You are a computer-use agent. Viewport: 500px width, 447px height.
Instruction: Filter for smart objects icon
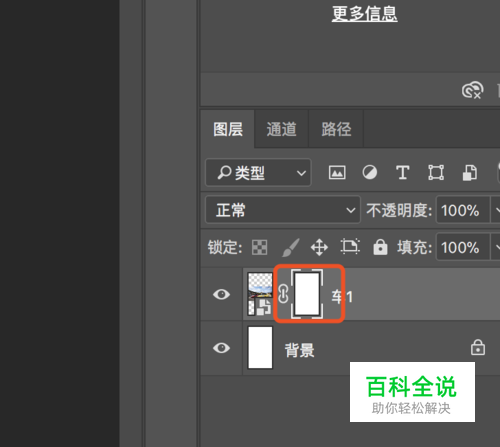click(x=470, y=173)
